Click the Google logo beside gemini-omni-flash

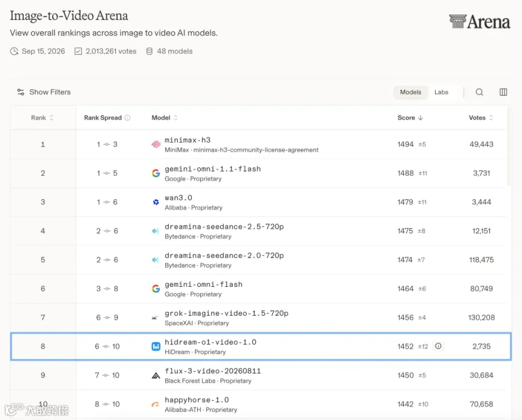(156, 288)
